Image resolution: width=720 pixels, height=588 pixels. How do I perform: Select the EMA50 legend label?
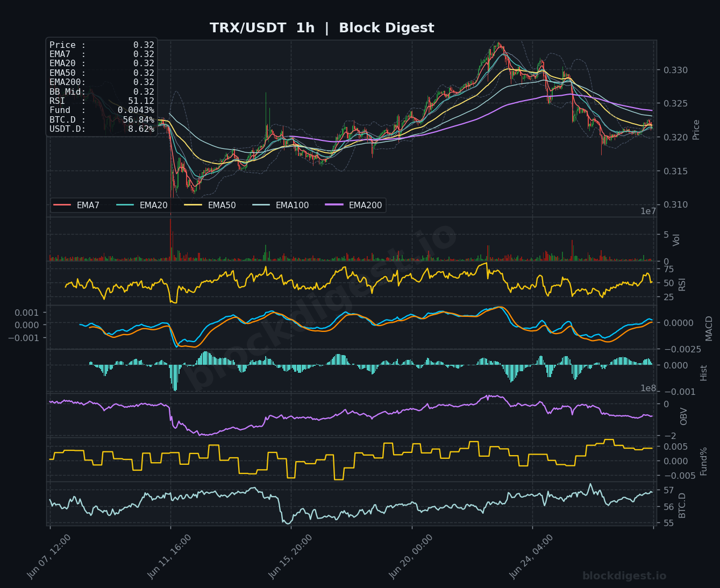click(x=222, y=205)
